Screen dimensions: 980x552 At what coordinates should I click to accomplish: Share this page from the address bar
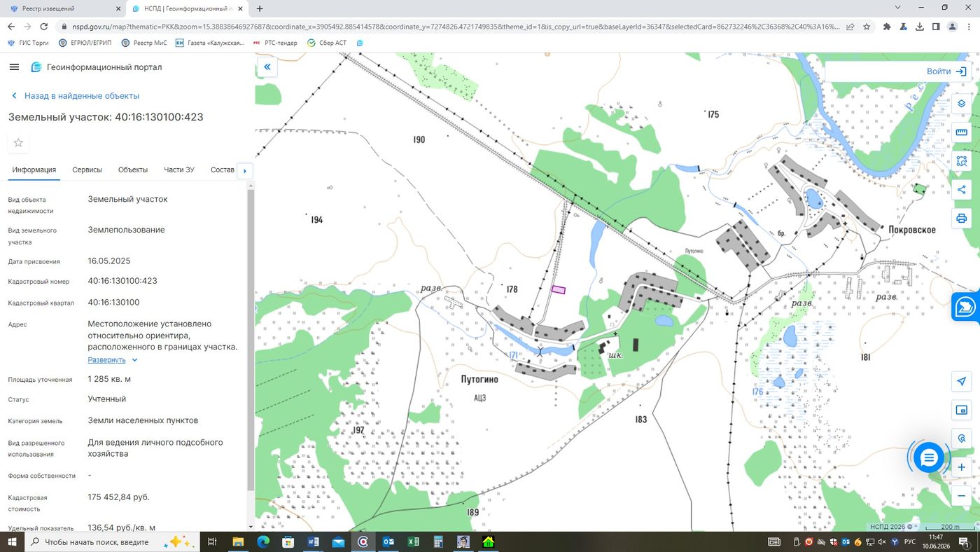850,27
